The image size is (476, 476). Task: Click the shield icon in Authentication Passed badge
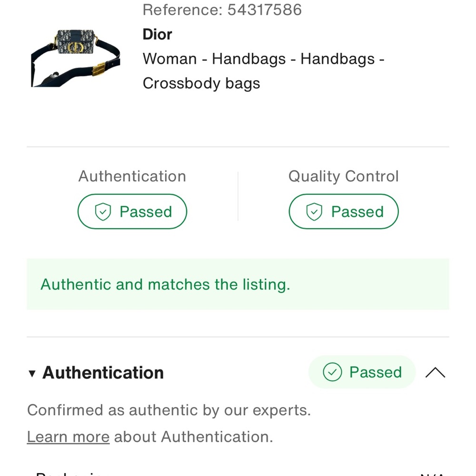(x=103, y=212)
